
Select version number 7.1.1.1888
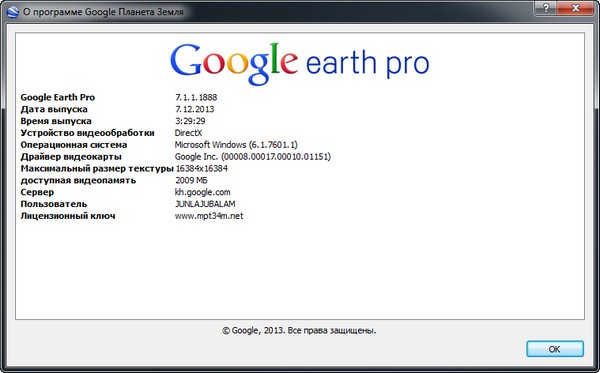[x=196, y=97]
